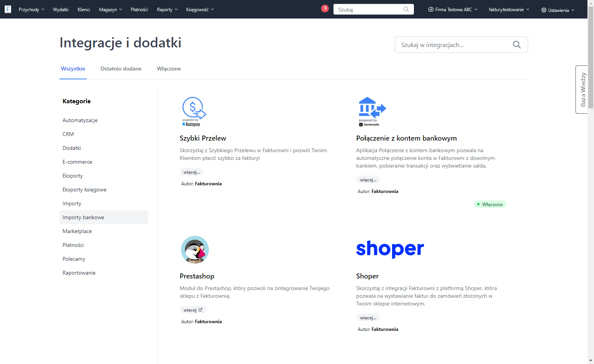Switch to the Włączone tab
The width and height of the screenshot is (594, 364).
(x=169, y=69)
